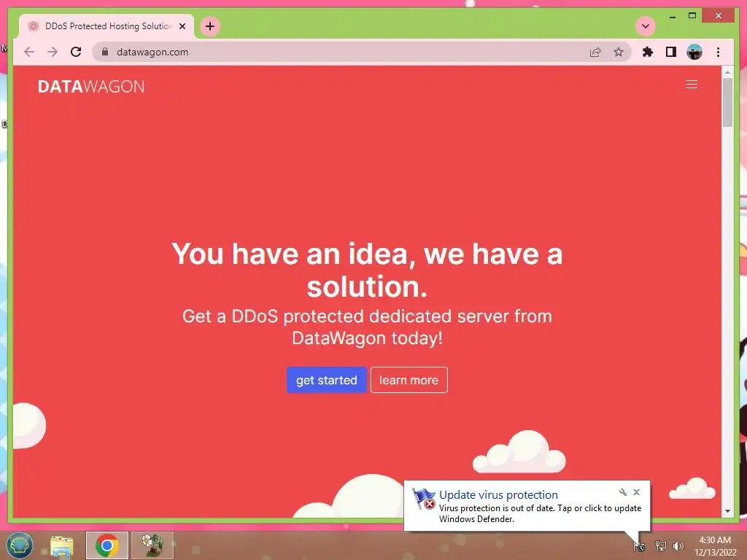
Task: Open the flower app in taskbar
Action: pyautogui.click(x=152, y=545)
